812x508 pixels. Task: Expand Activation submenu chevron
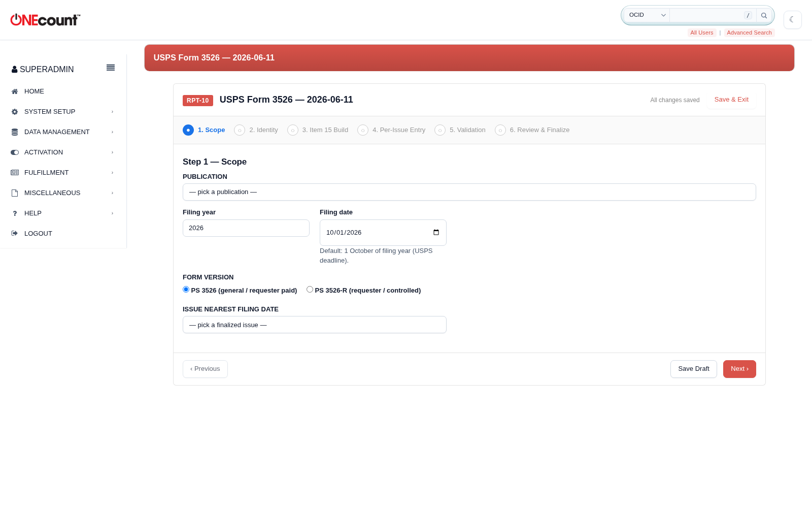click(x=112, y=152)
